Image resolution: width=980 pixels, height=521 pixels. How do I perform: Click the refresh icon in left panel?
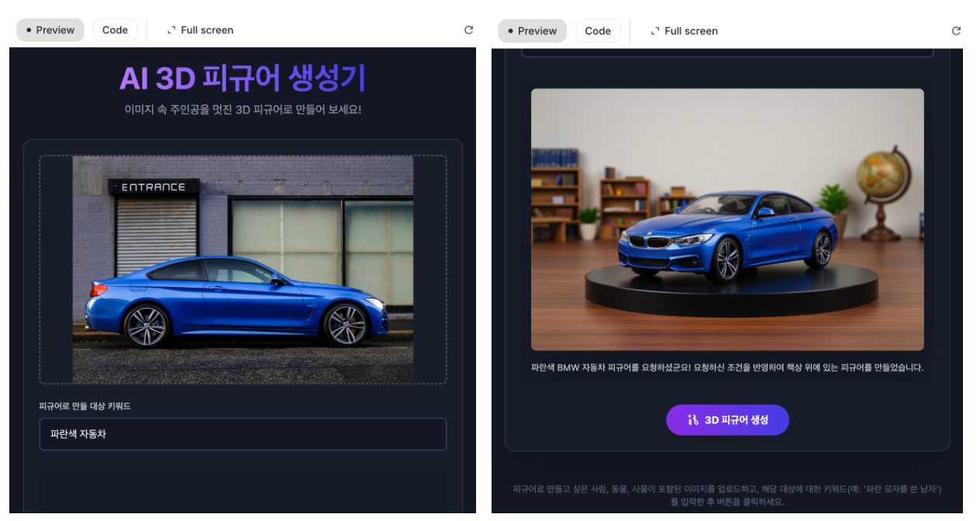coord(468,30)
